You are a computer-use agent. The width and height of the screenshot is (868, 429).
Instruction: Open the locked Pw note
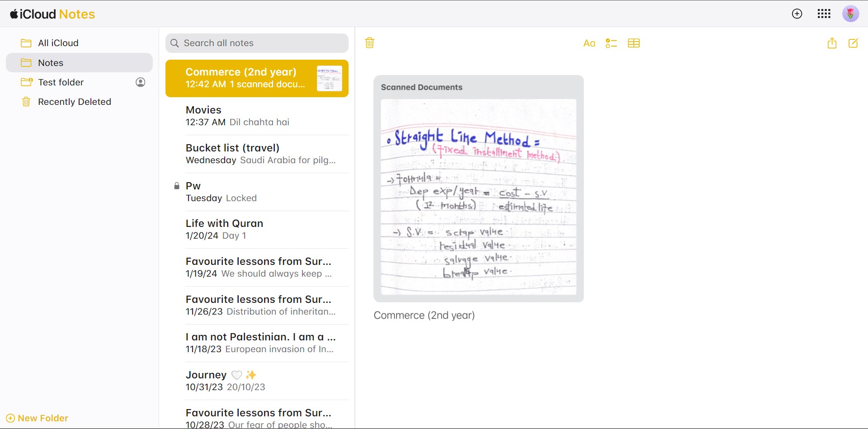[257, 192]
